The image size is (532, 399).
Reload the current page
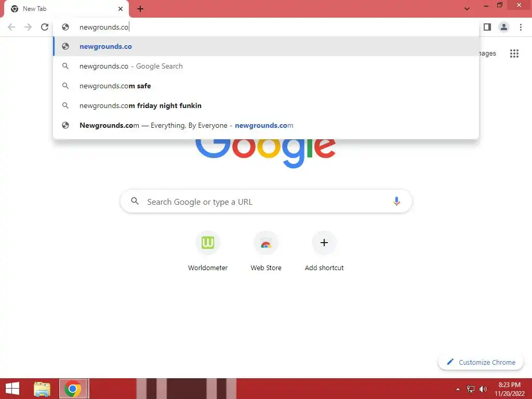coord(45,27)
